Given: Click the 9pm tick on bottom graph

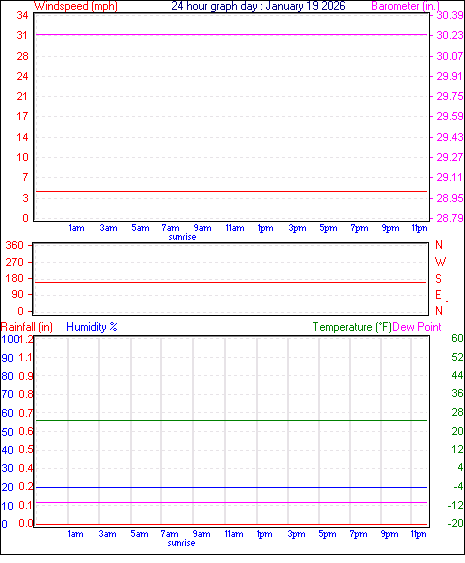Looking at the screenshot, I should pos(390,534).
